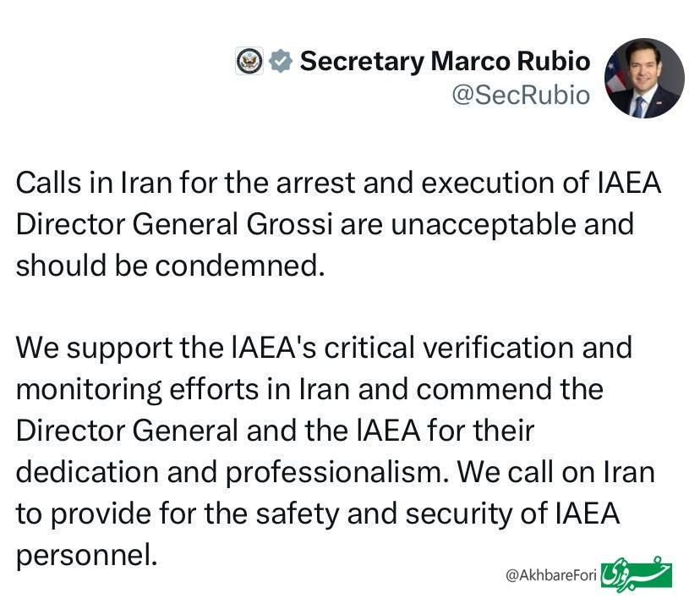Click the @AkhbareFori watermark text
The width and height of the screenshot is (700, 604).
(x=551, y=575)
